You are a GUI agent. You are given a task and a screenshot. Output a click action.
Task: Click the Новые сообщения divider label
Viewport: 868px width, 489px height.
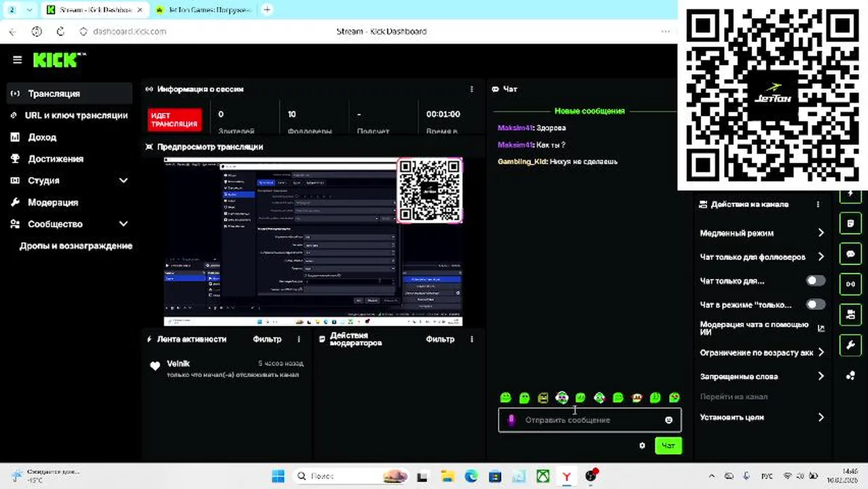pyautogui.click(x=590, y=111)
